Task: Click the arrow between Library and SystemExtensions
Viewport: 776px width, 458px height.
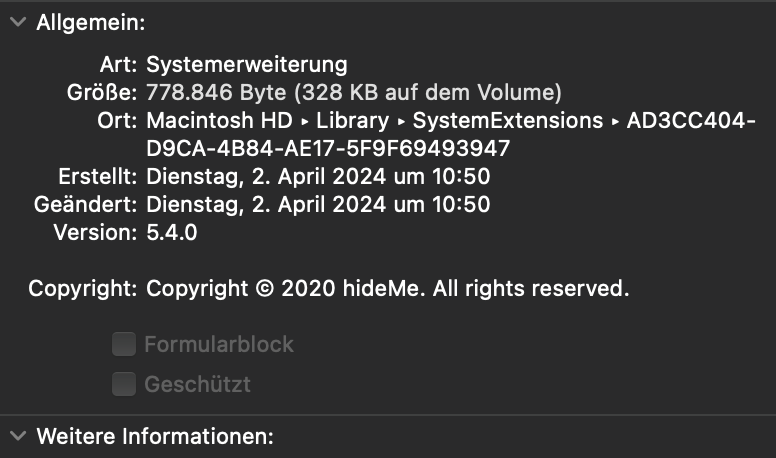Action: click(x=401, y=122)
